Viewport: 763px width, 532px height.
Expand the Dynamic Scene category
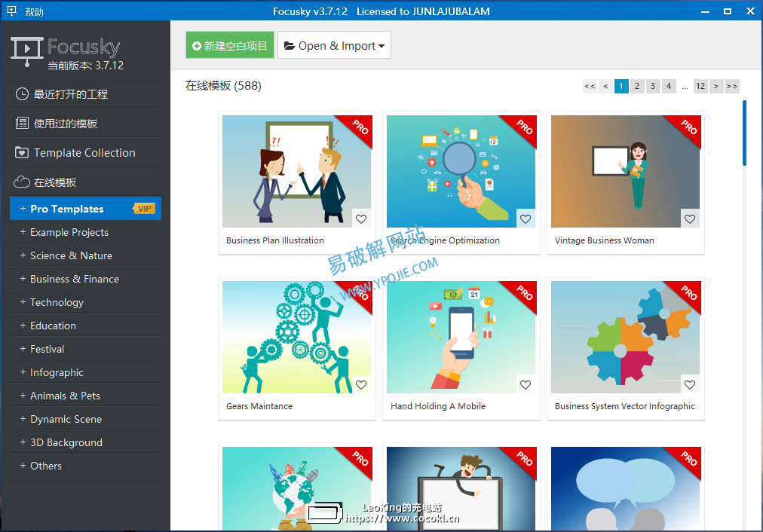click(23, 419)
